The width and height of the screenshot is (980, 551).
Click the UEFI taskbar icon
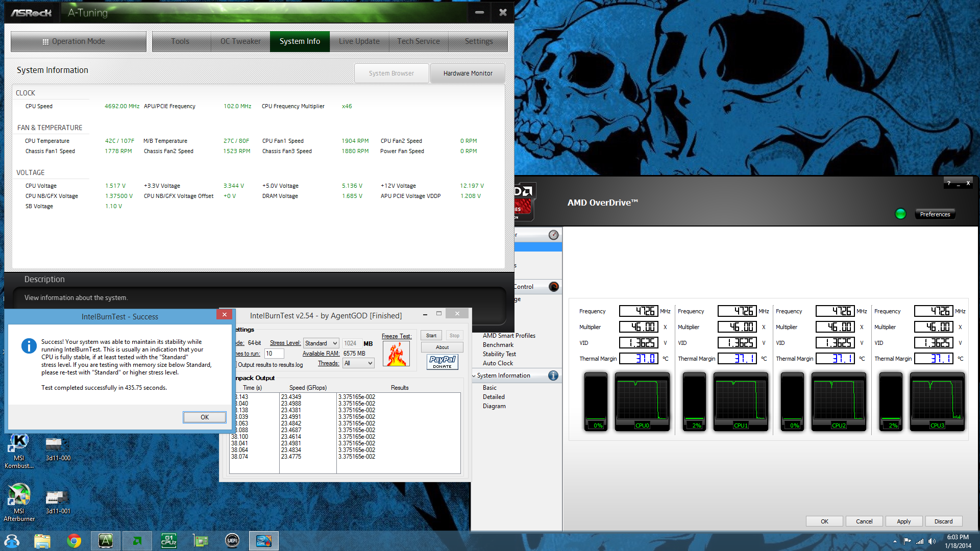coord(232,541)
